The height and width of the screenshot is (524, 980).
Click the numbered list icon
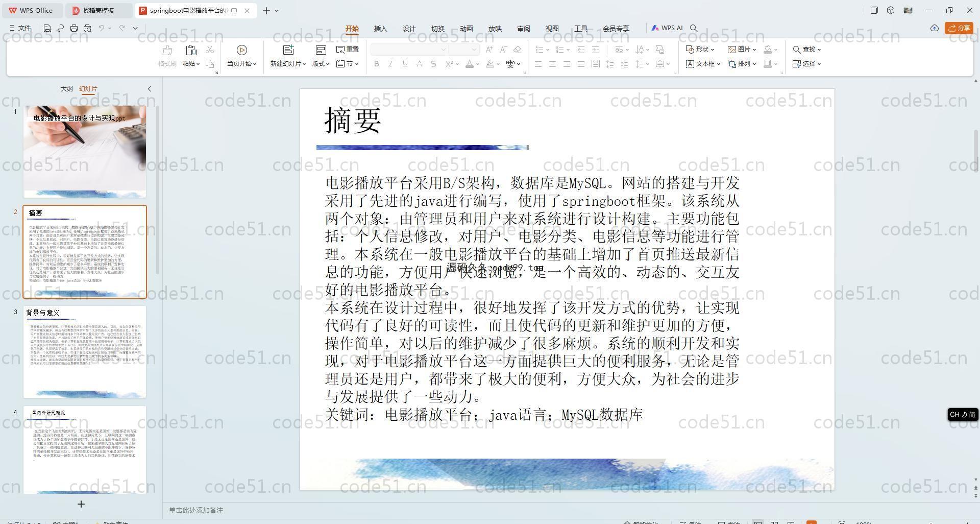click(x=559, y=50)
